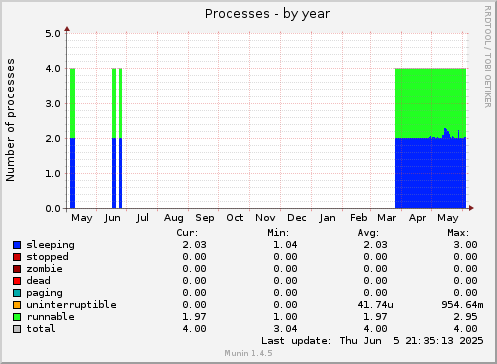497x364 pixels.
Task: Click the 'Max:' column header
Action: tap(458, 233)
